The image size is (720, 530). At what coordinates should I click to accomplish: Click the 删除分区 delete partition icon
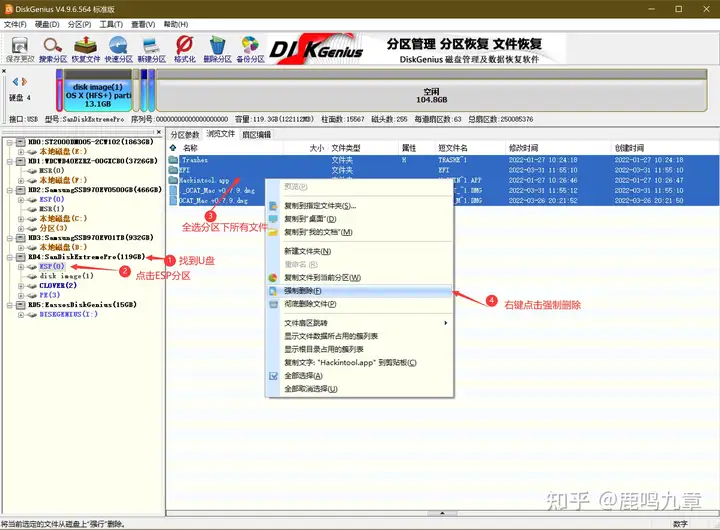coord(217,50)
